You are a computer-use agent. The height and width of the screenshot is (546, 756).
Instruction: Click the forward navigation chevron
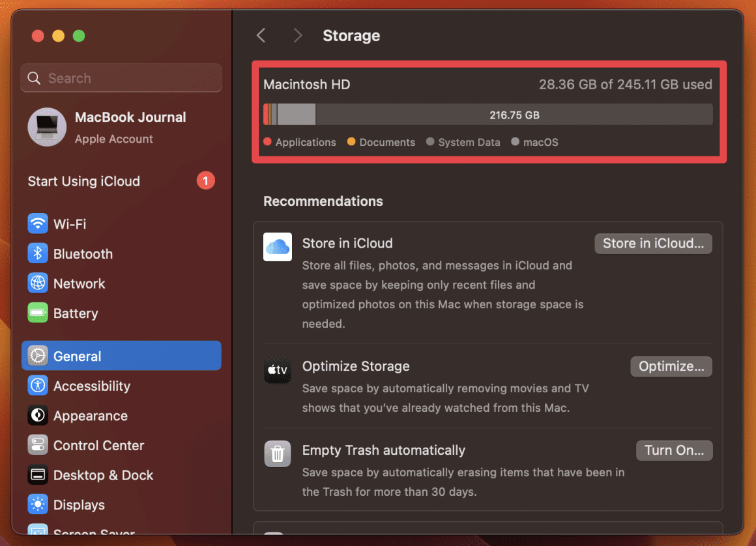(297, 35)
